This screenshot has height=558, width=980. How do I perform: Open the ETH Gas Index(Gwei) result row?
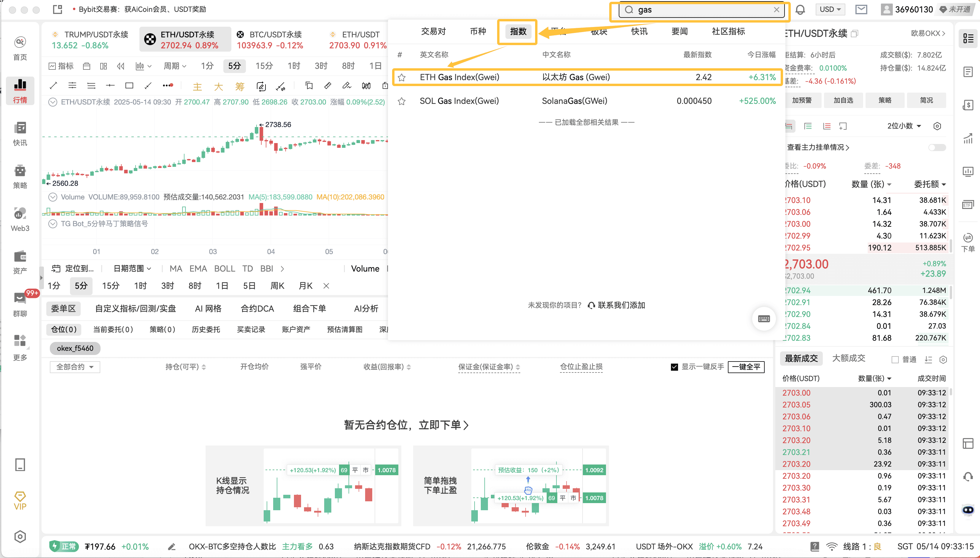pyautogui.click(x=587, y=77)
